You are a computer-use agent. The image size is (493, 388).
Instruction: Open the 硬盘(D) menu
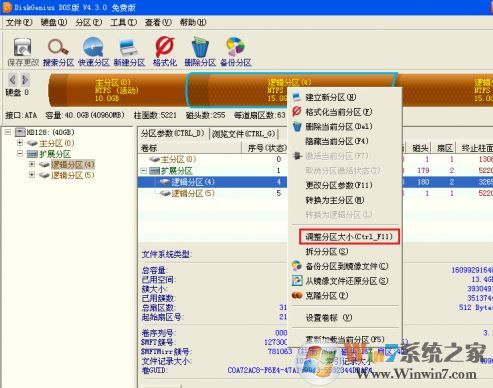tap(54, 22)
